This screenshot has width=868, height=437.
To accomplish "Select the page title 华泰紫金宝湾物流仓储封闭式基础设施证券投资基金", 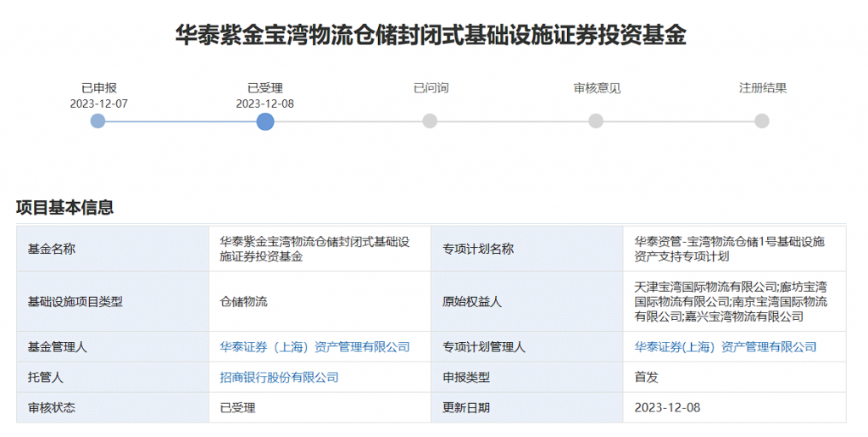I will point(431,34).
